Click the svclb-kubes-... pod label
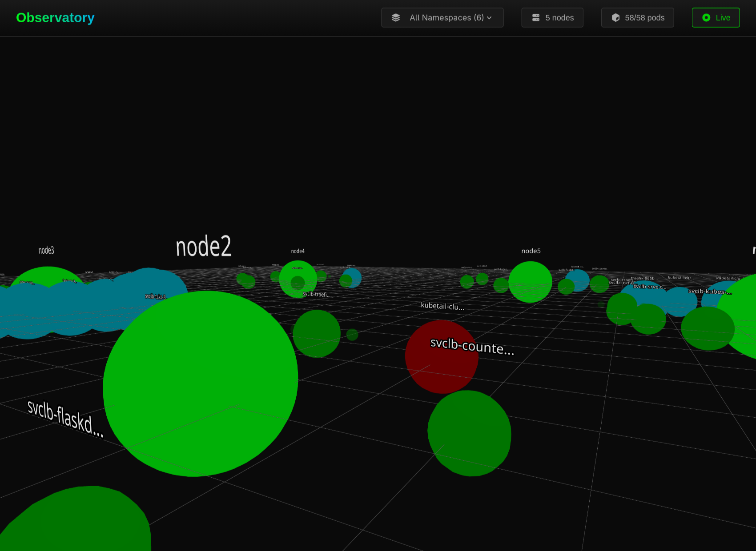756x551 pixels. point(710,291)
